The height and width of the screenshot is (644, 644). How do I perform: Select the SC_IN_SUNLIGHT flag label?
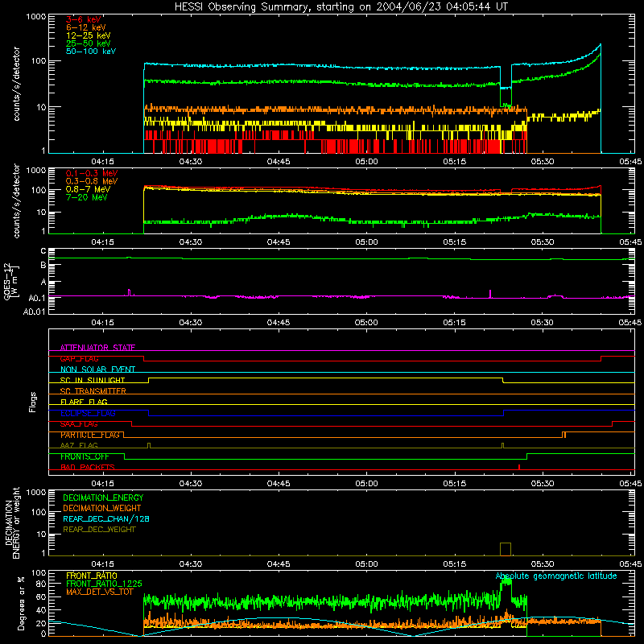pos(93,380)
